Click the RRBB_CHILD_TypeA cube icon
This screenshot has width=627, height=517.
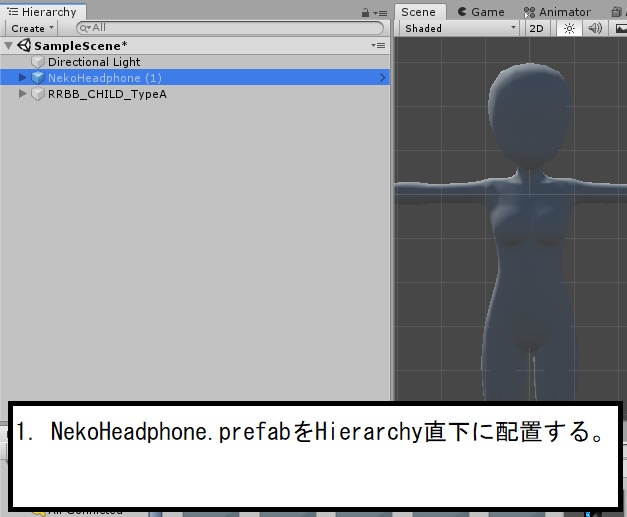pyautogui.click(x=38, y=94)
